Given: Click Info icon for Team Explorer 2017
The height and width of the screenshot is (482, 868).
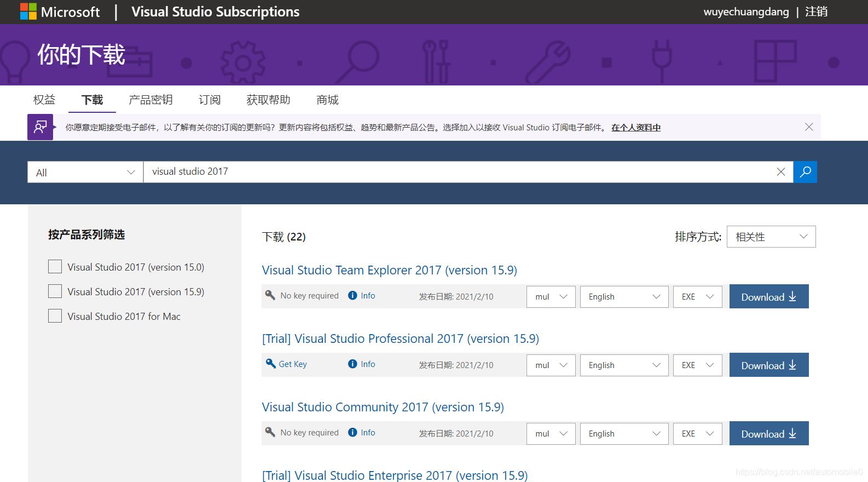Looking at the screenshot, I should [x=352, y=296].
